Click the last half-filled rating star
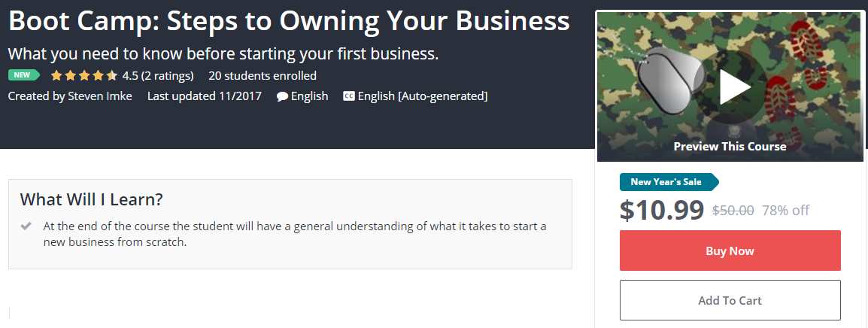The image size is (868, 328). click(112, 75)
